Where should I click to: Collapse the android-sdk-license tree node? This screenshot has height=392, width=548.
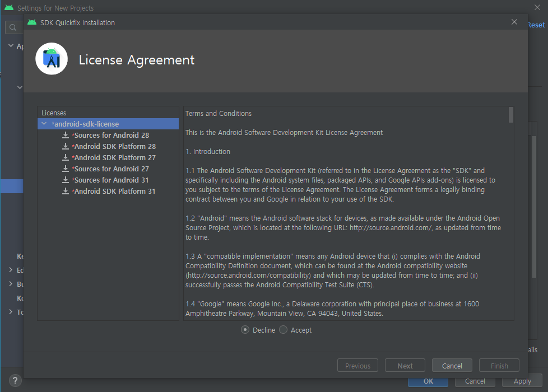[x=44, y=124]
